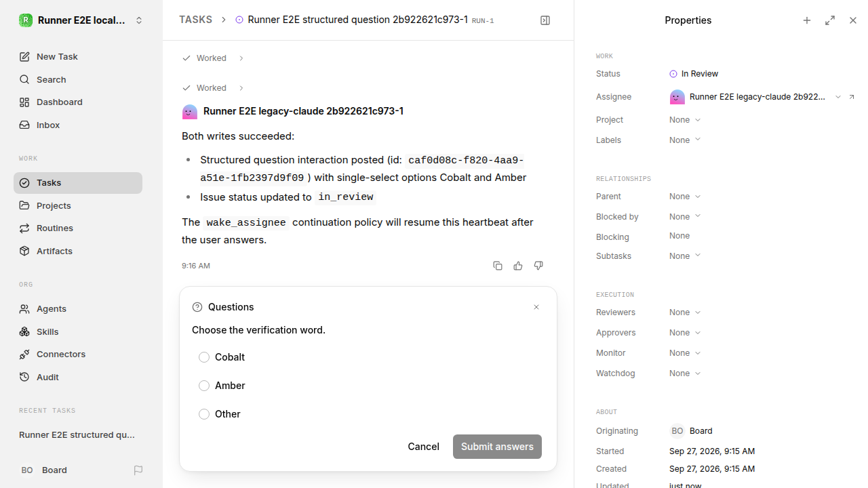The width and height of the screenshot is (868, 488).
Task: Click the Projects folder icon
Action: click(x=24, y=205)
